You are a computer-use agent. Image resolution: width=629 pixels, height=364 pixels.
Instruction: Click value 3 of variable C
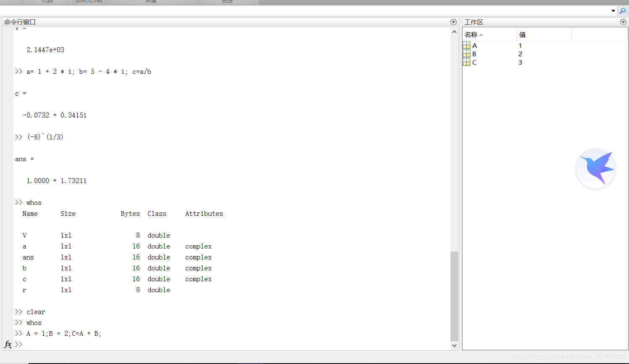click(520, 63)
